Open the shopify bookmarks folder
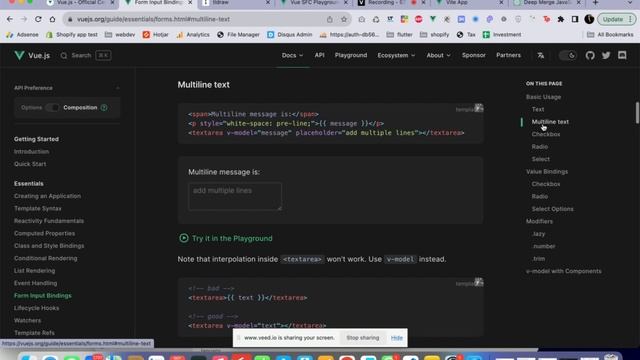 click(434, 35)
